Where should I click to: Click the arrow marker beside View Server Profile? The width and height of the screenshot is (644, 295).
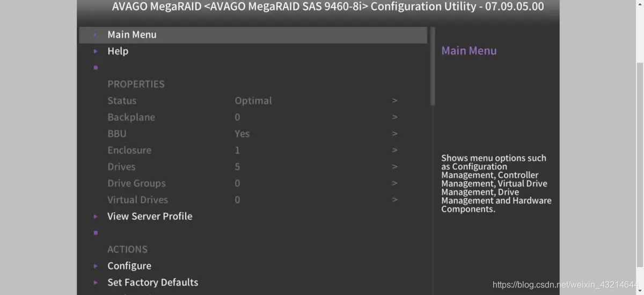click(96, 217)
